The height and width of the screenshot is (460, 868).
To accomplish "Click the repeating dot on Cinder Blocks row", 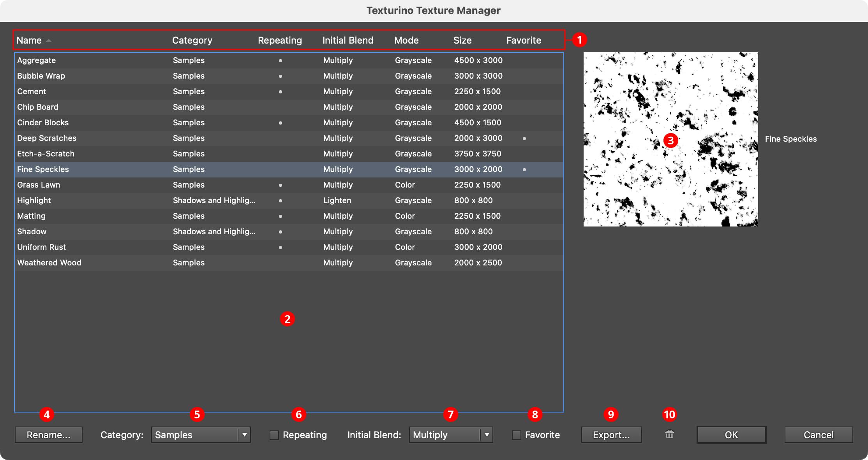I will pyautogui.click(x=280, y=123).
